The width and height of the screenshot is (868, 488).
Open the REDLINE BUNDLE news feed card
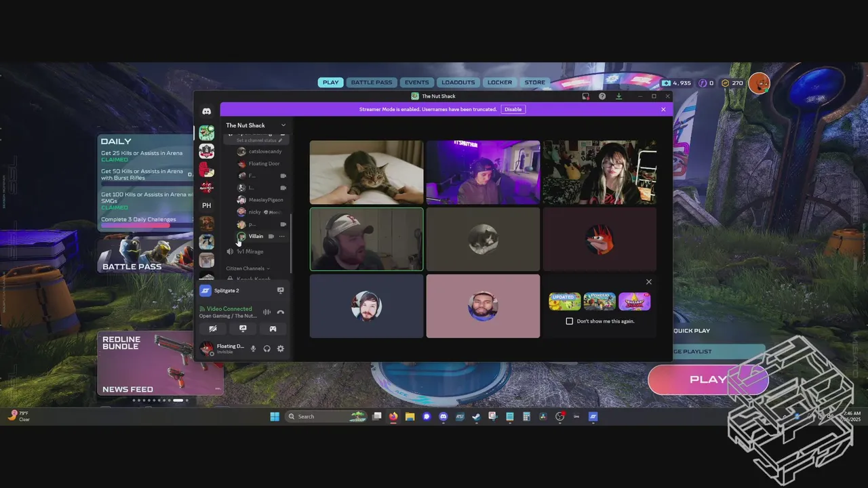pyautogui.click(x=160, y=363)
